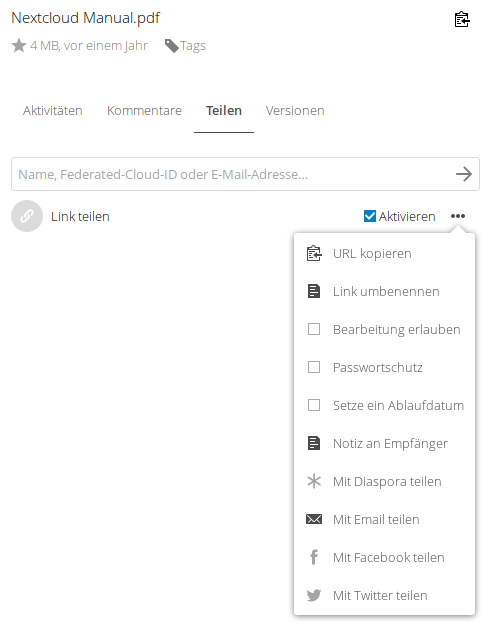Click the URL kopieren clipboard icon

click(314, 254)
